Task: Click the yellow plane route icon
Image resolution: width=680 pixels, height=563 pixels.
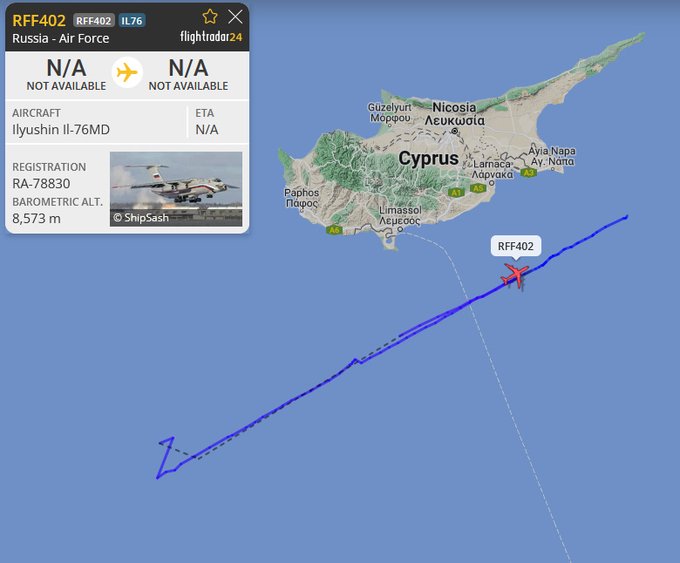Action: click(127, 72)
